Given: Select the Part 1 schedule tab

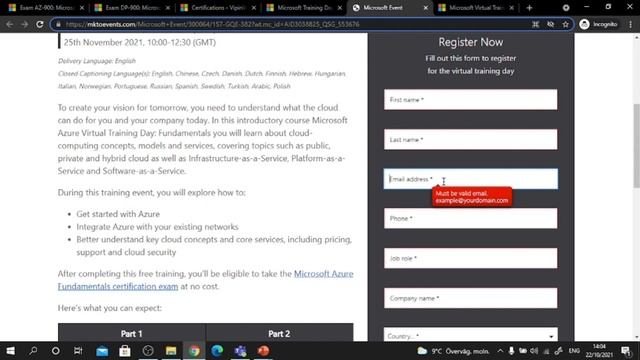Looking at the screenshot, I should coord(132,333).
